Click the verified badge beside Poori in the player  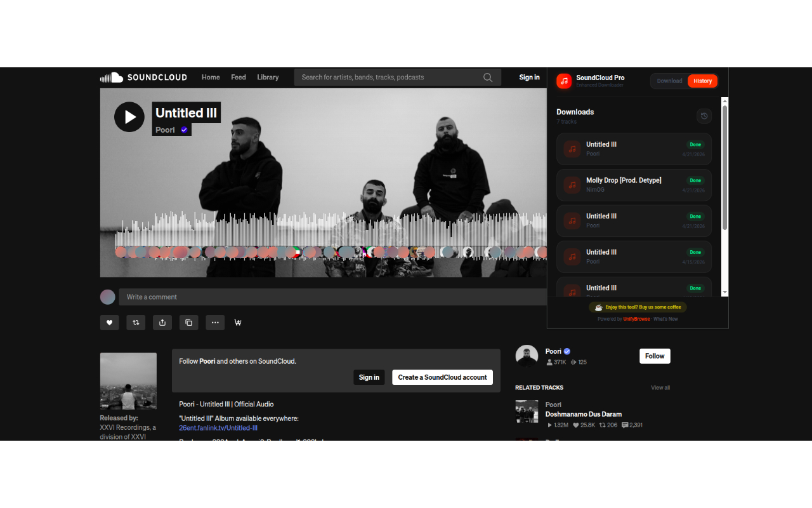pyautogui.click(x=184, y=130)
